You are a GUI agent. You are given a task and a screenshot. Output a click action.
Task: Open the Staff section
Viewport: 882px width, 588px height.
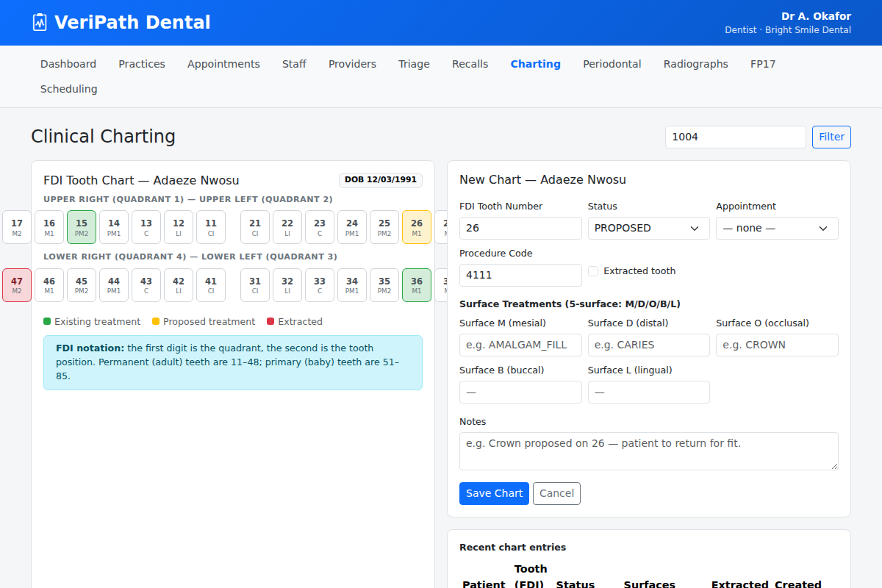(x=294, y=64)
